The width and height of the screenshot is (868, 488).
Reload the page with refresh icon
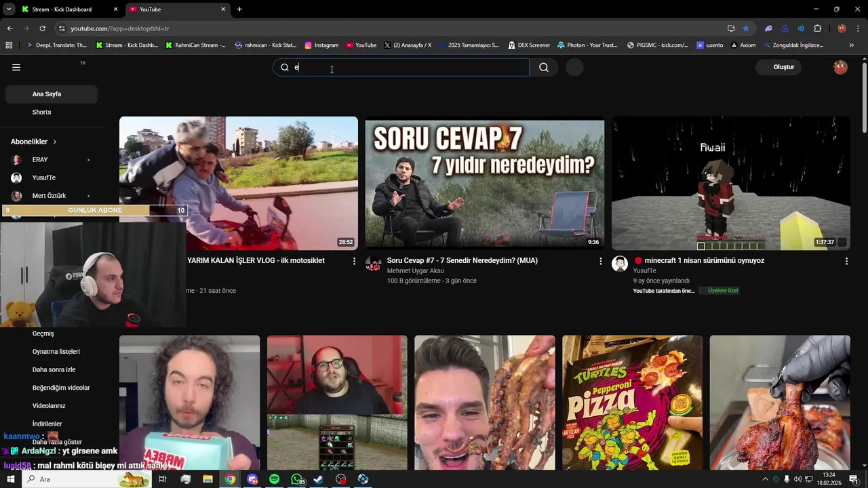point(42,28)
